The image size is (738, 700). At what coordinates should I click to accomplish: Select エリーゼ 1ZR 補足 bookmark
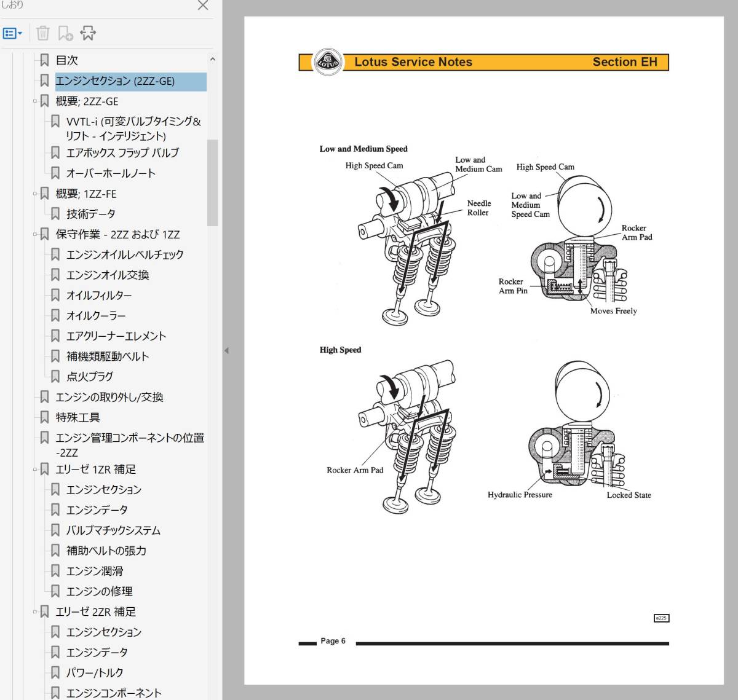pos(95,470)
